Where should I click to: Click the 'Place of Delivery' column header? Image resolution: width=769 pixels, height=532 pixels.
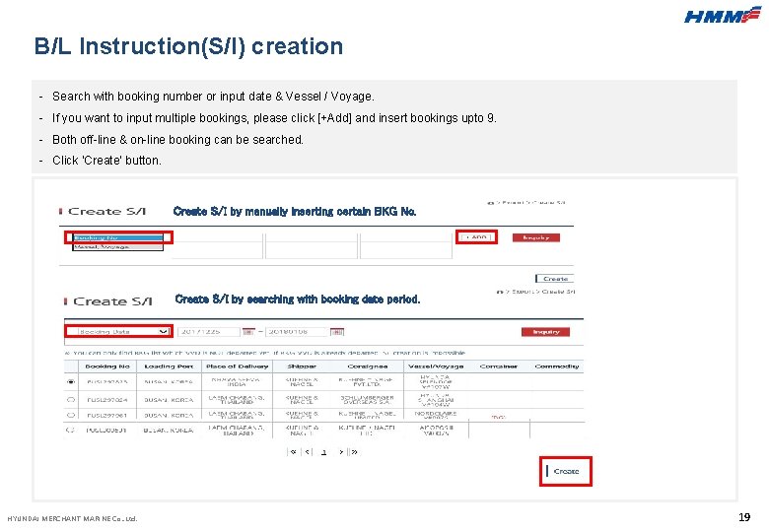coord(237,366)
